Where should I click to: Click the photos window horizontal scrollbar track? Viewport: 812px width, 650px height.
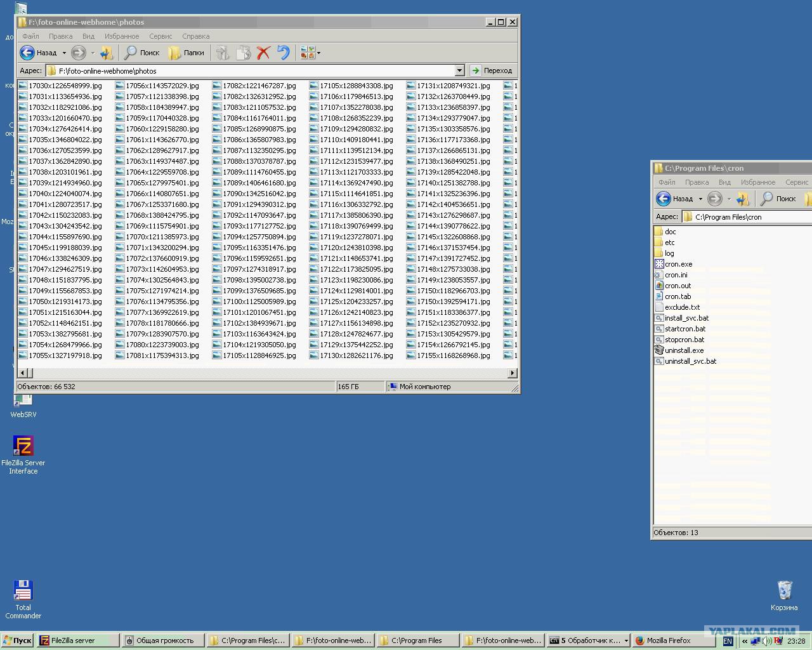268,373
